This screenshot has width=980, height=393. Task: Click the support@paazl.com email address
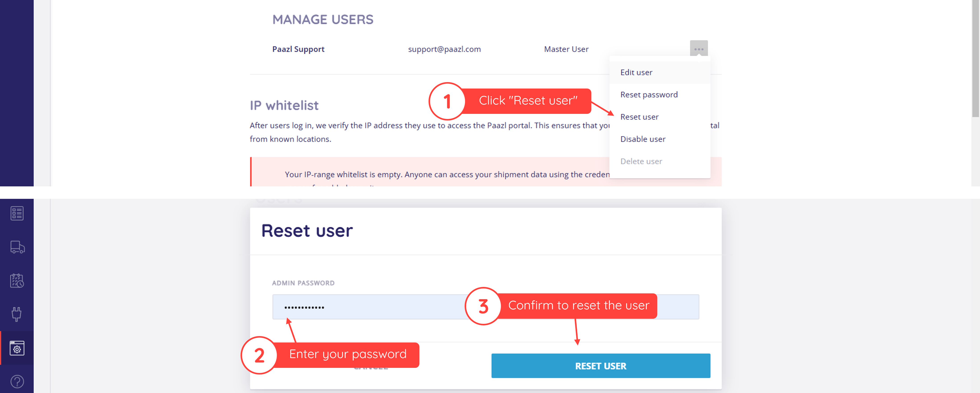click(444, 49)
